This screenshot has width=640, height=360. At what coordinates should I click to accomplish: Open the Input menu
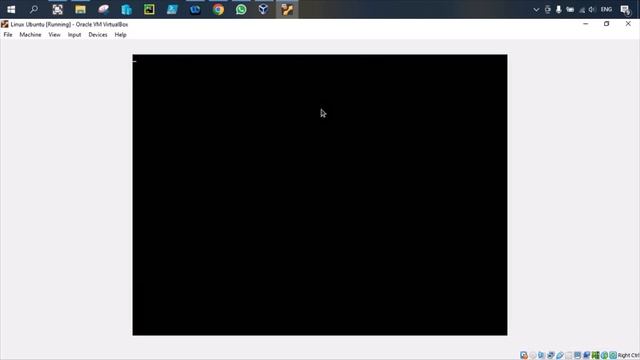coord(74,35)
